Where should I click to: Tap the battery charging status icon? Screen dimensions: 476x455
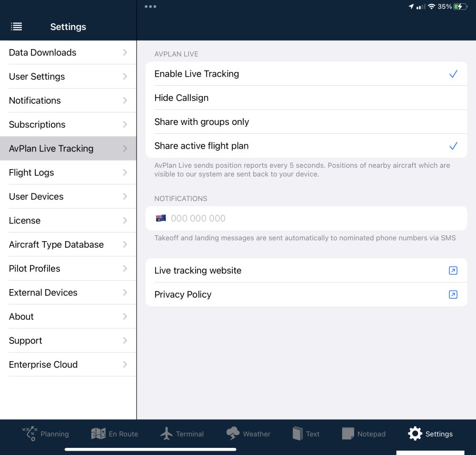460,7
